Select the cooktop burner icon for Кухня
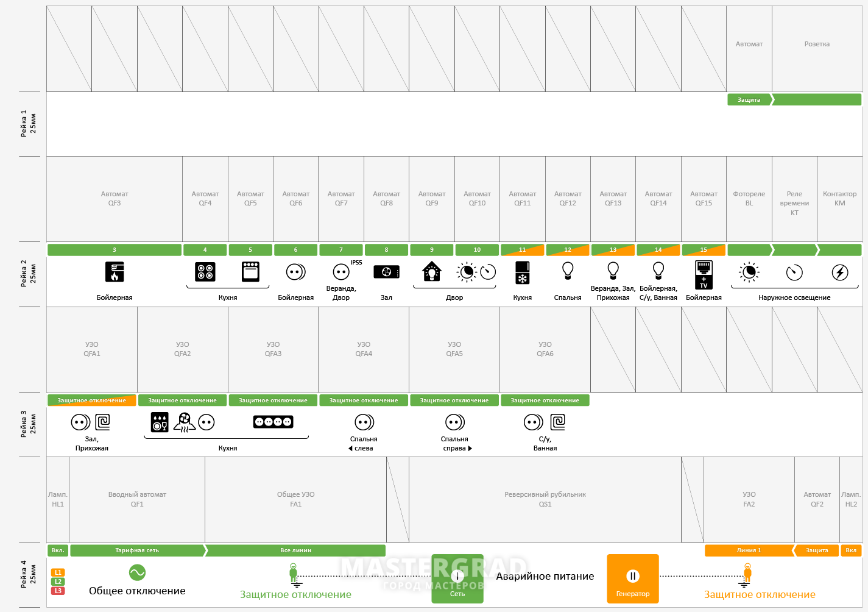868x612 pixels. coord(205,272)
